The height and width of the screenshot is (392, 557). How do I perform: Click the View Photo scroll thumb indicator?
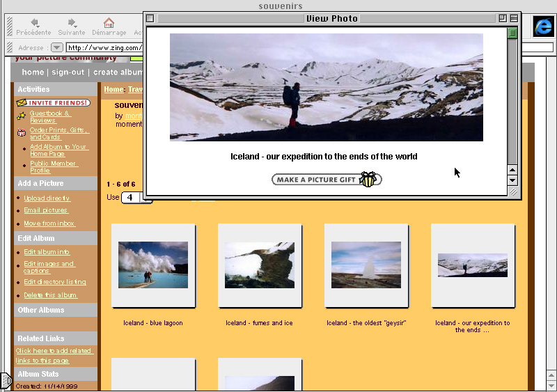[x=512, y=33]
